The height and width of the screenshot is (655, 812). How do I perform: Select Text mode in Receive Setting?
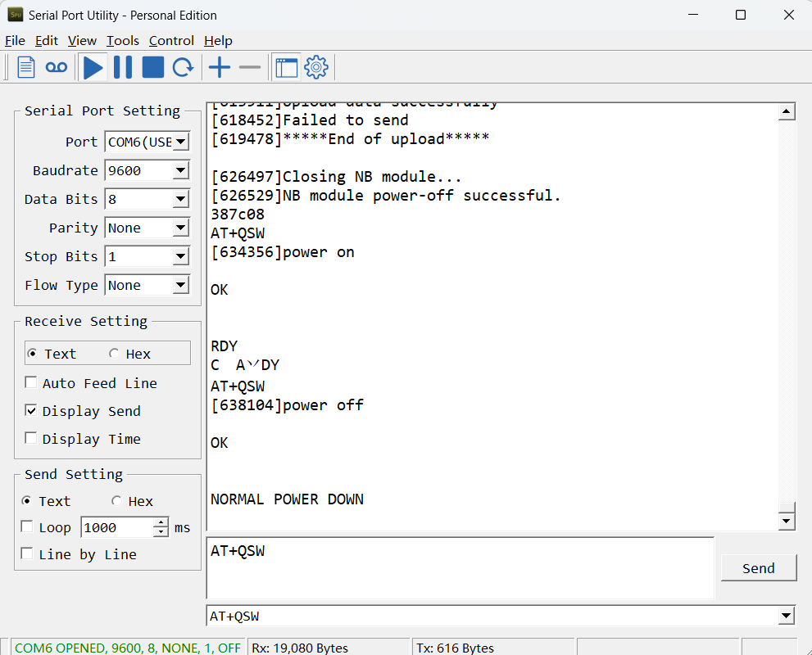pyautogui.click(x=52, y=354)
